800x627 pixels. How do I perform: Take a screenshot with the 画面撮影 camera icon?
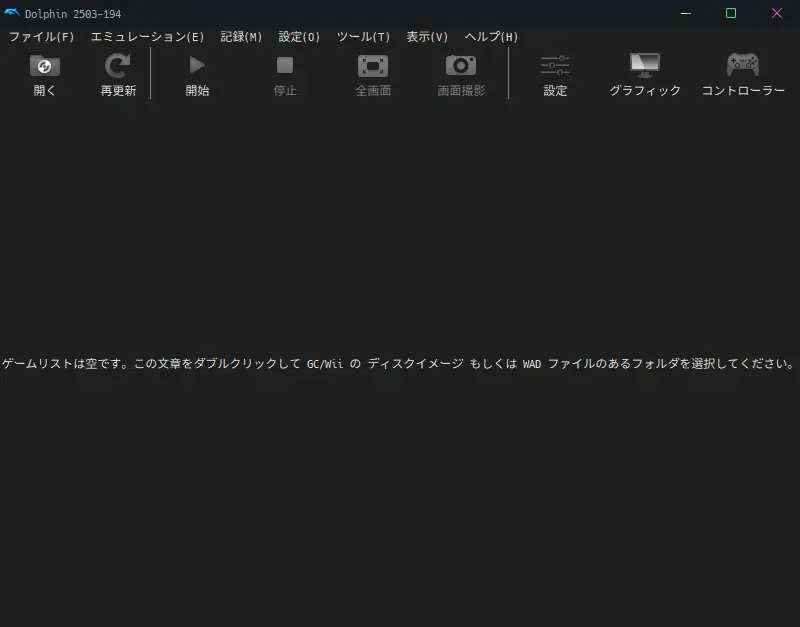click(x=461, y=65)
